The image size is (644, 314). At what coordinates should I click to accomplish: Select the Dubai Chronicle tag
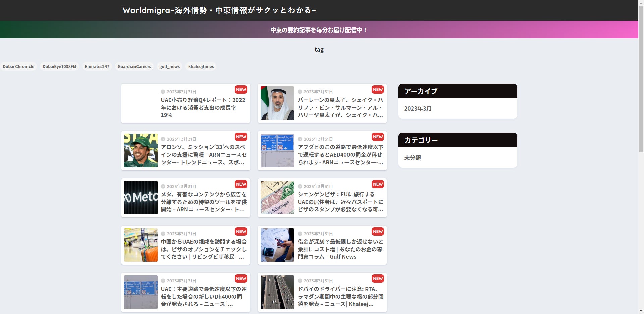coord(18,66)
